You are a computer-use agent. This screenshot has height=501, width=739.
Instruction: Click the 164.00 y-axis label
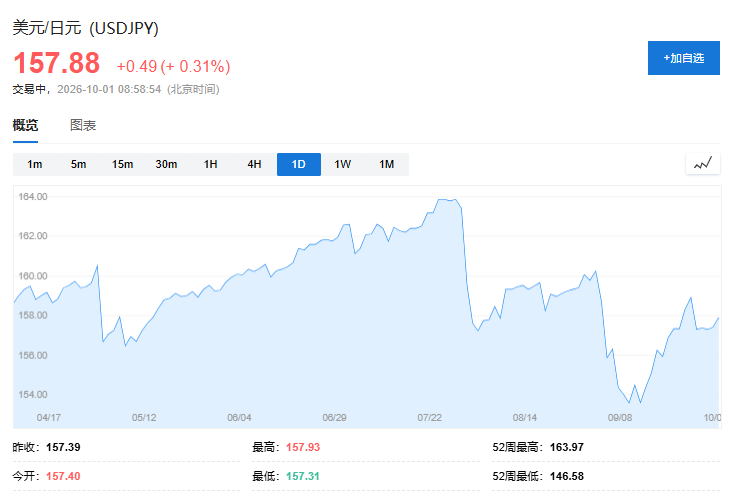[x=33, y=197]
